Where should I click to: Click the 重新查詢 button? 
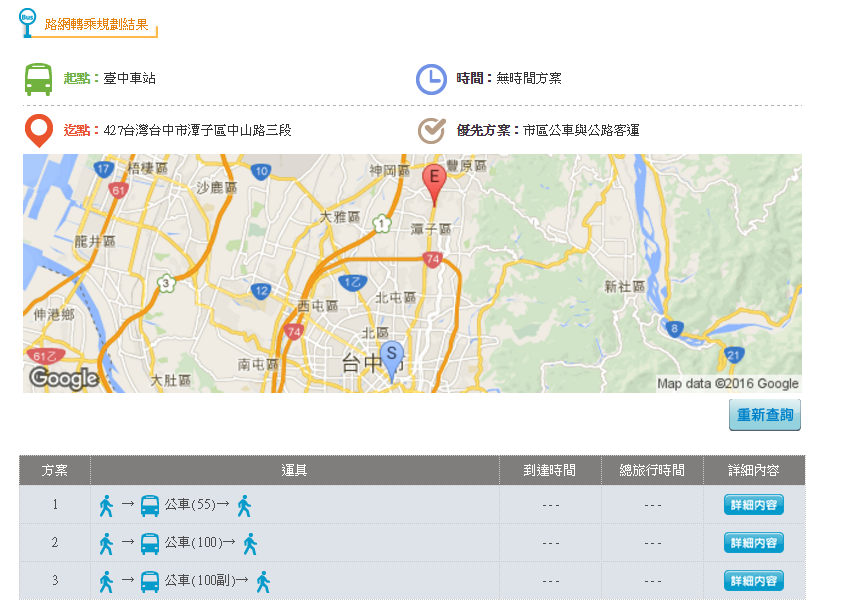tap(764, 415)
